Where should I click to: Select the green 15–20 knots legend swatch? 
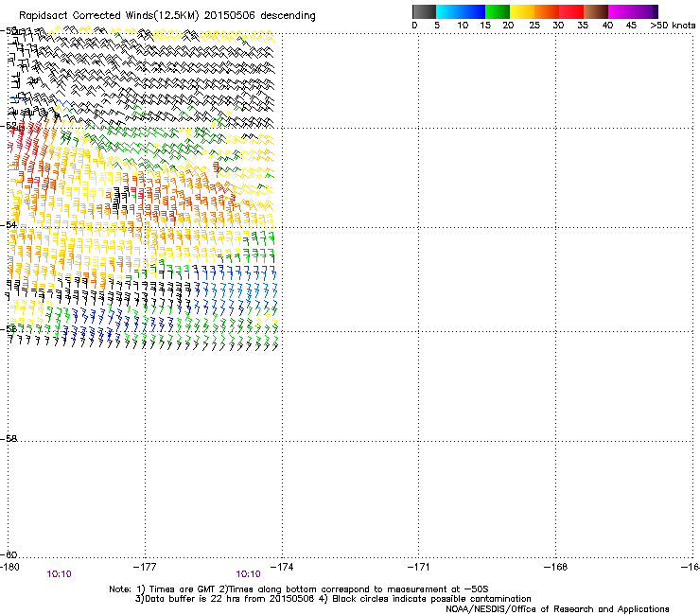pos(498,11)
